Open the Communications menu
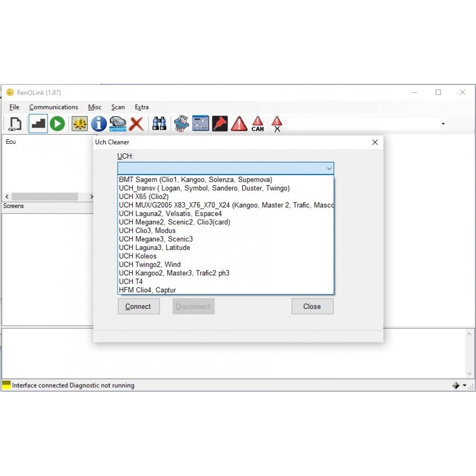 53,107
